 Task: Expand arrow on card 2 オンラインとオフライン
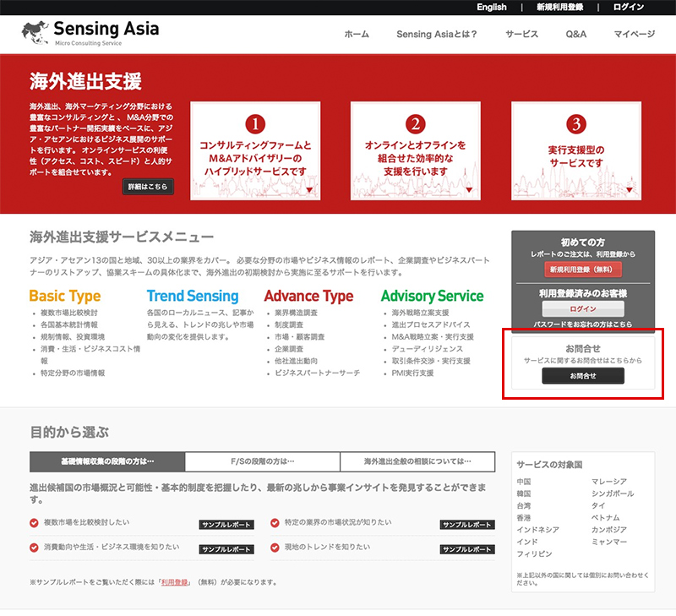pos(469,190)
